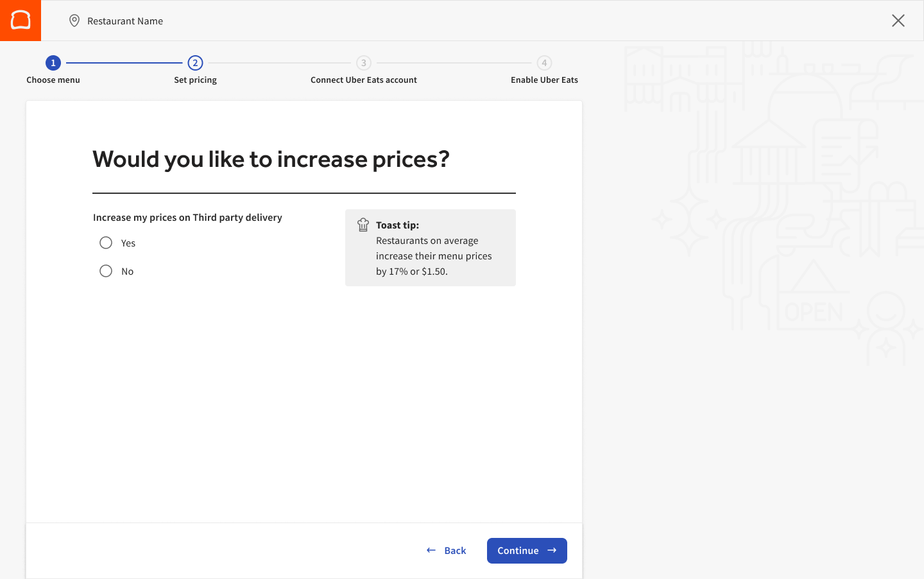Click the Continue button
Image resolution: width=924 pixels, height=579 pixels.
click(x=526, y=551)
